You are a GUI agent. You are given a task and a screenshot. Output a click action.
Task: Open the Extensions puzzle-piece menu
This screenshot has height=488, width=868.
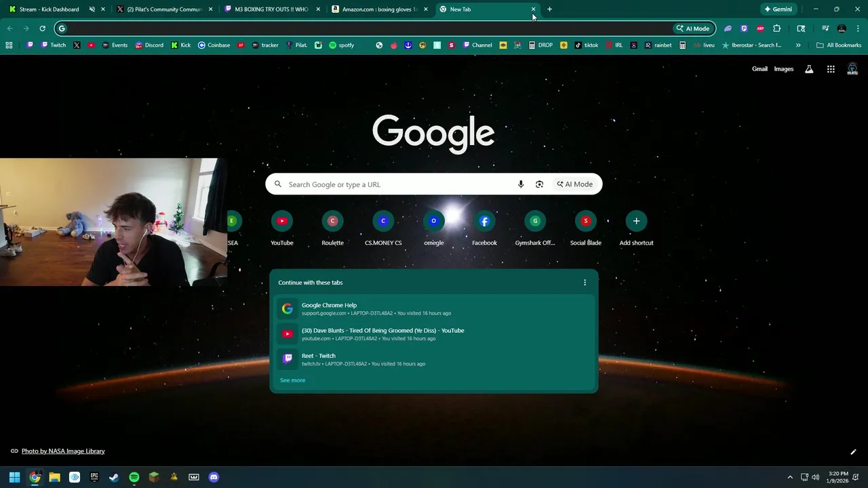click(x=777, y=28)
